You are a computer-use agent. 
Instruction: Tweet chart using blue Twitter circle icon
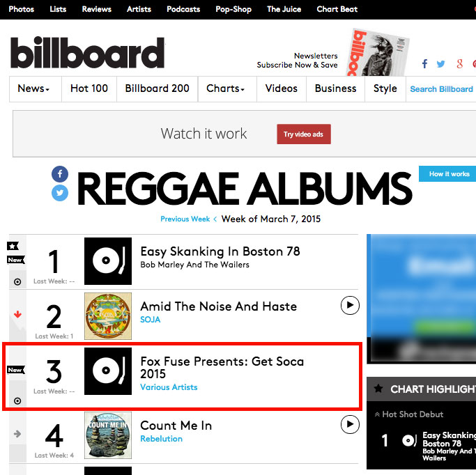pyautogui.click(x=61, y=193)
